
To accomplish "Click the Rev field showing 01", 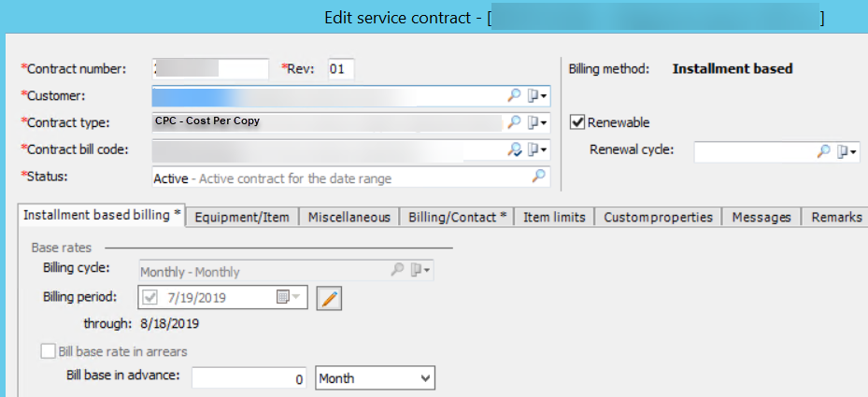I will [x=341, y=69].
